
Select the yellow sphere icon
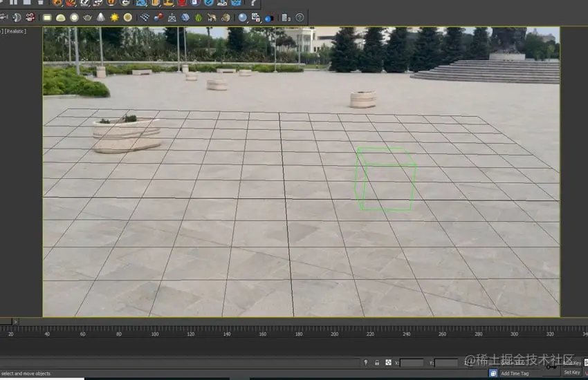[128, 17]
